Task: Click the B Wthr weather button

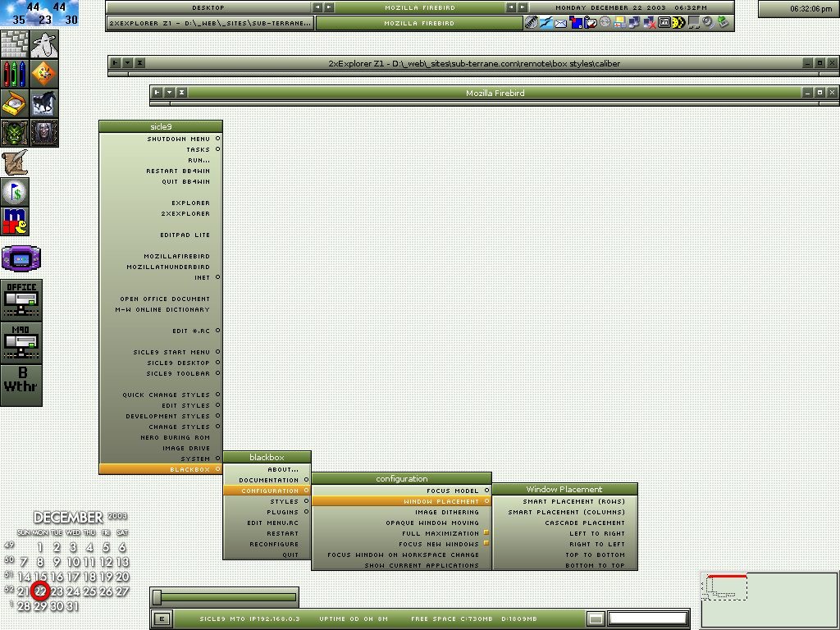Action: pos(21,386)
